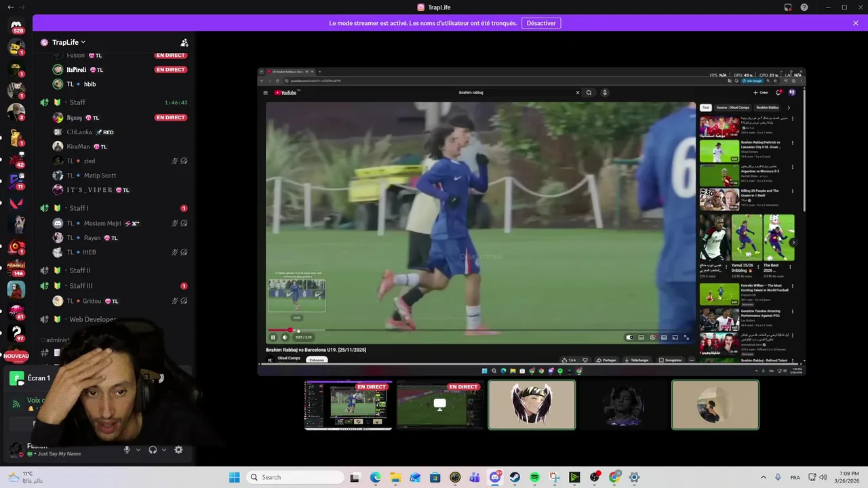Select the Ibrahim Rabbaj filter chip

[x=767, y=108]
